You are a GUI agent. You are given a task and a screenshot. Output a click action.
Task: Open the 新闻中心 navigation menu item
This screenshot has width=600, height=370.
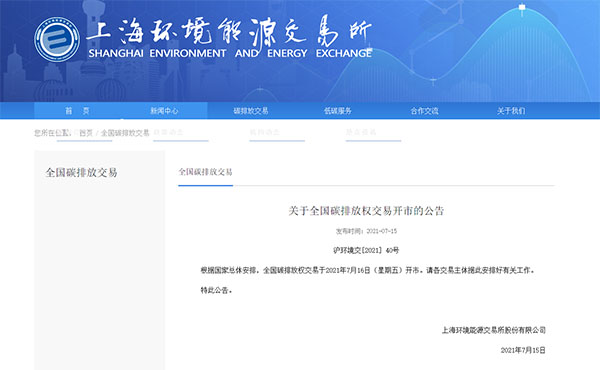164,111
